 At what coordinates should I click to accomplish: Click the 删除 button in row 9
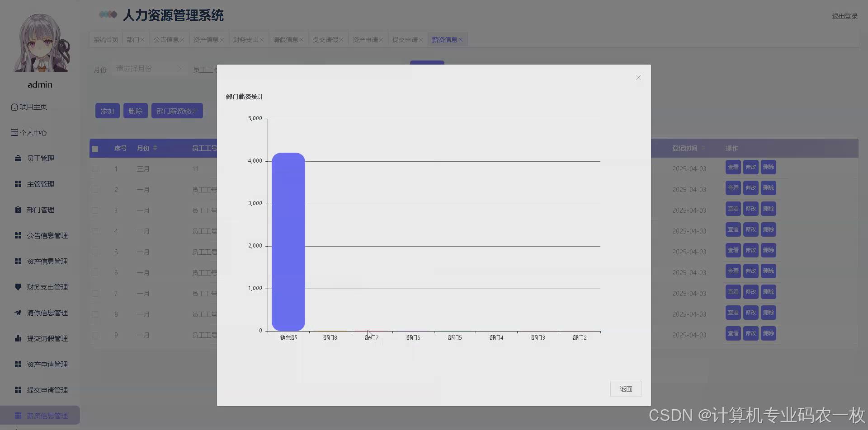pyautogui.click(x=769, y=333)
